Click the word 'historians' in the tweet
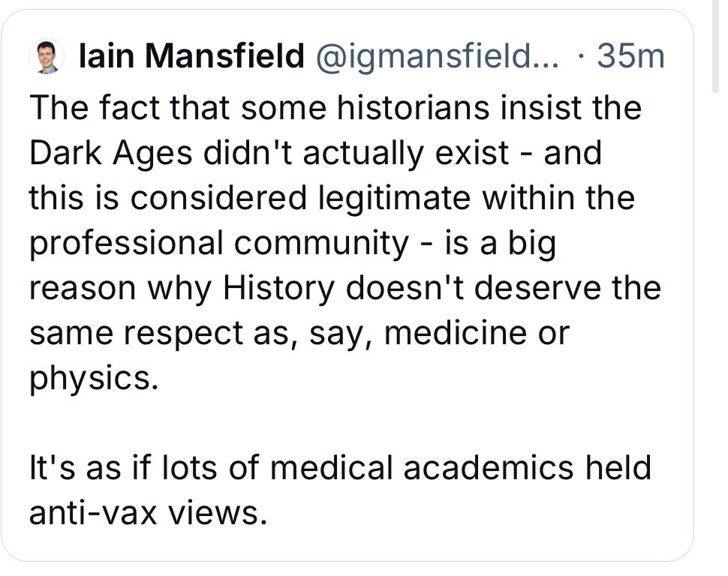This screenshot has height=576, width=728. (x=413, y=108)
